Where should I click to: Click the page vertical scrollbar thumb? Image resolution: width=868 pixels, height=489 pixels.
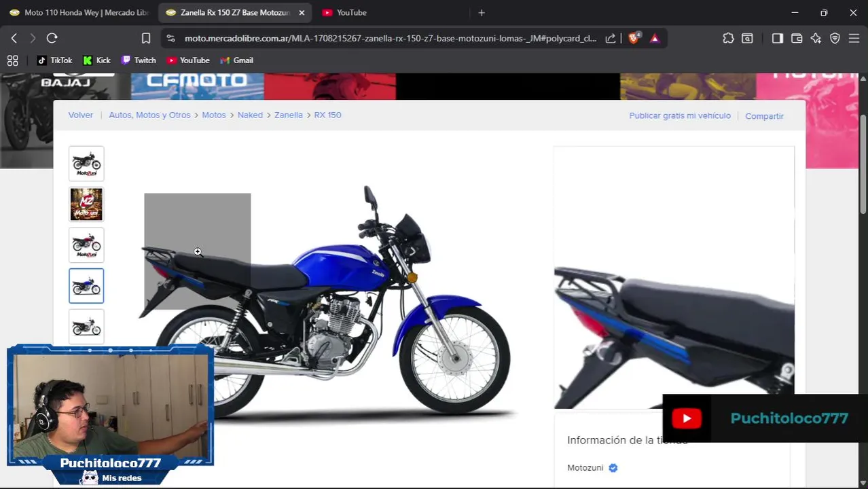[863, 165]
